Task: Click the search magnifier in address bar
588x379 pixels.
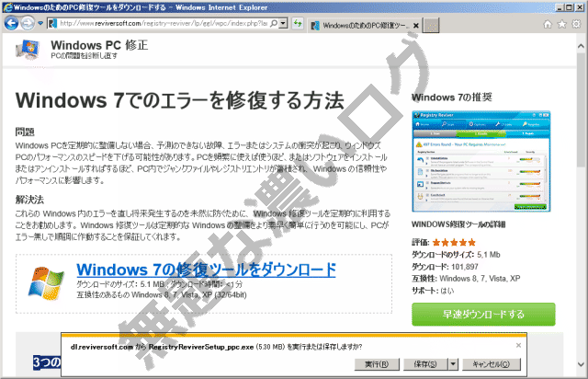Action: [x=274, y=23]
